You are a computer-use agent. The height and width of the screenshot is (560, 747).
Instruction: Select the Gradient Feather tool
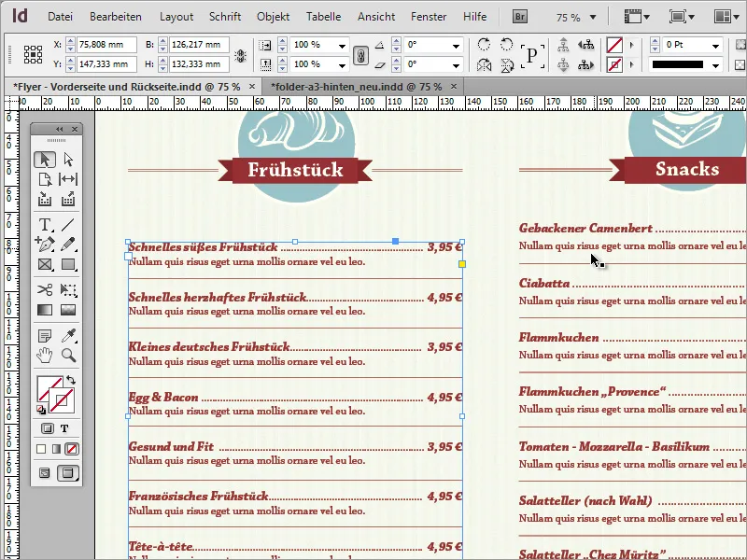[x=68, y=310]
